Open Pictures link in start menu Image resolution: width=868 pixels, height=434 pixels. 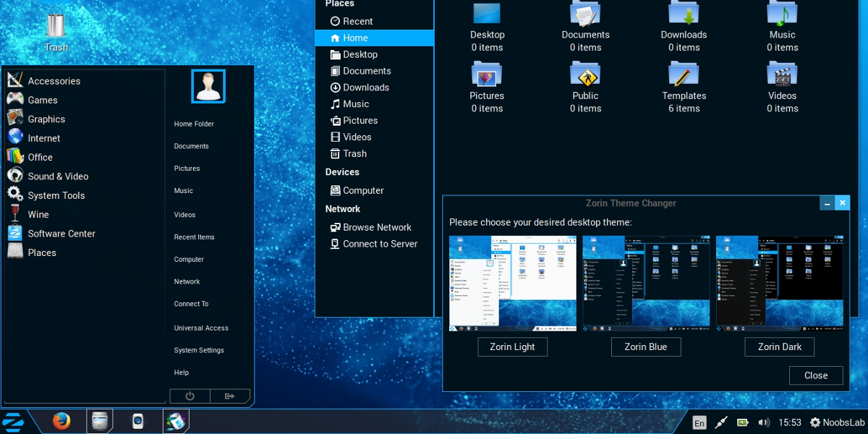(187, 169)
